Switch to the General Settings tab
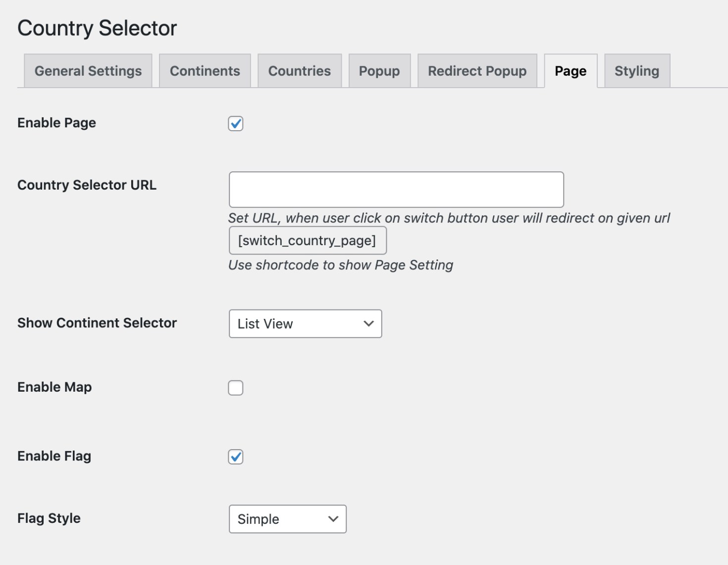Image resolution: width=728 pixels, height=565 pixels. (x=88, y=71)
